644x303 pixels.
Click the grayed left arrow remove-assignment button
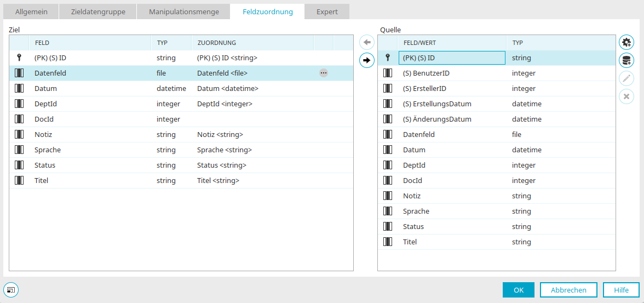tap(367, 42)
